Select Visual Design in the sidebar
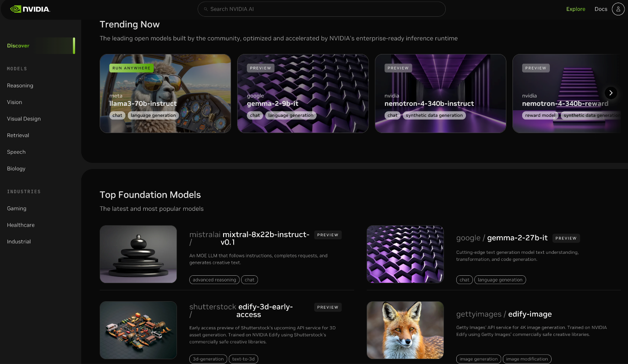Image resolution: width=628 pixels, height=364 pixels. [24, 119]
